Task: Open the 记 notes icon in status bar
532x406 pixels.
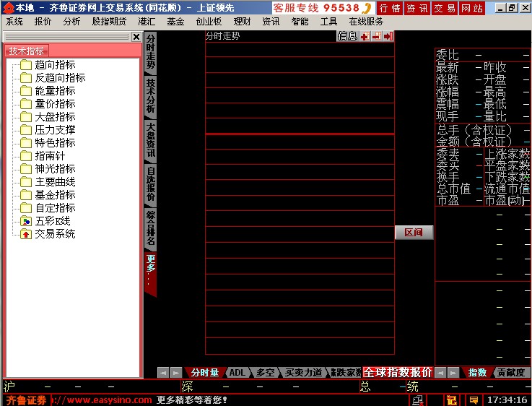Action: coord(452,400)
